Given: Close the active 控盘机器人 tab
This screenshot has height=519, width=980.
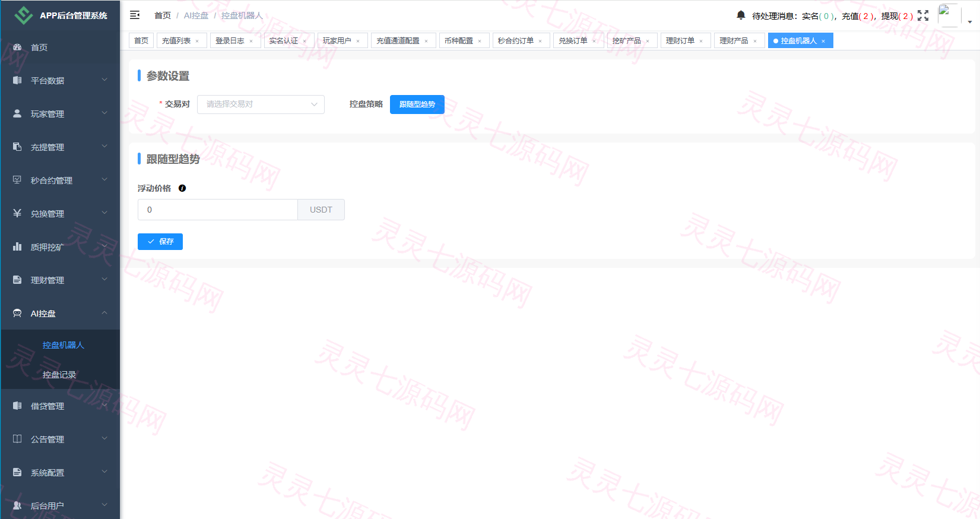Looking at the screenshot, I should point(823,42).
